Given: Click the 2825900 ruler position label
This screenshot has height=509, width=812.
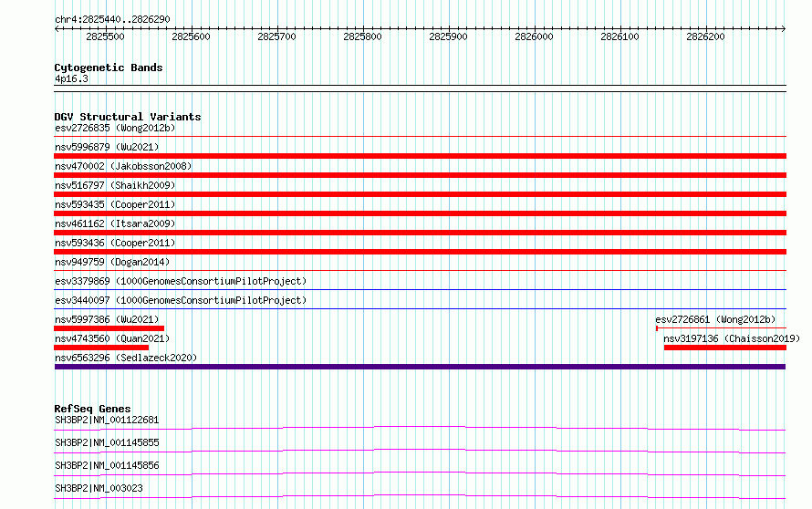Looking at the screenshot, I should pos(448,36).
